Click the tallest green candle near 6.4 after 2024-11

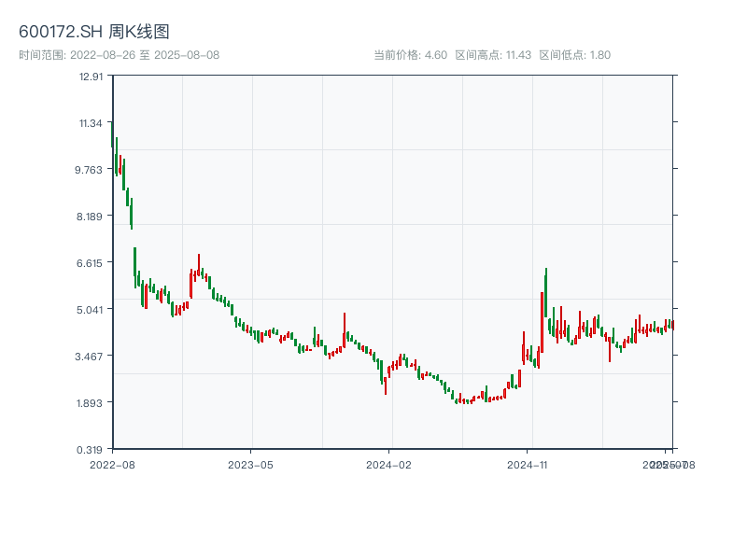click(x=546, y=293)
